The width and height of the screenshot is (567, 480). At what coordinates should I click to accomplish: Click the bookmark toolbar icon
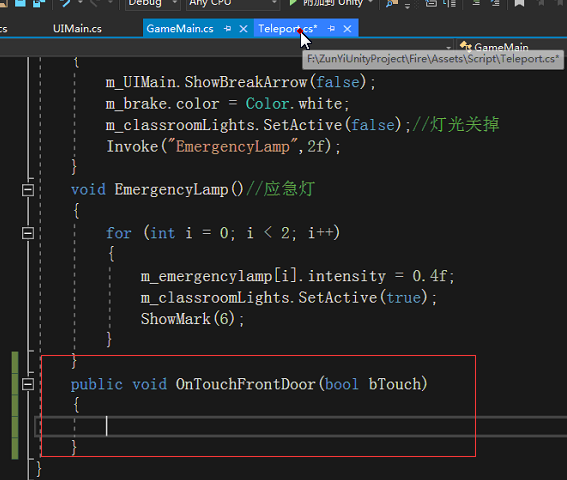[x=519, y=3]
